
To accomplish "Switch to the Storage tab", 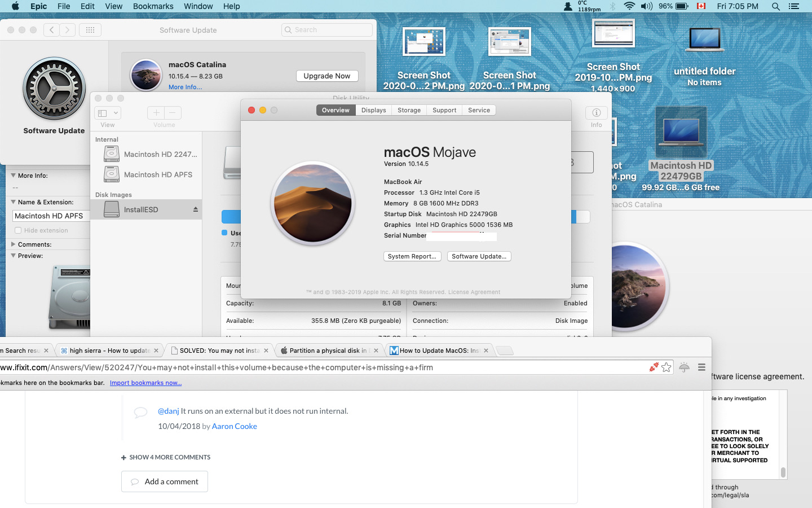I will pyautogui.click(x=409, y=110).
